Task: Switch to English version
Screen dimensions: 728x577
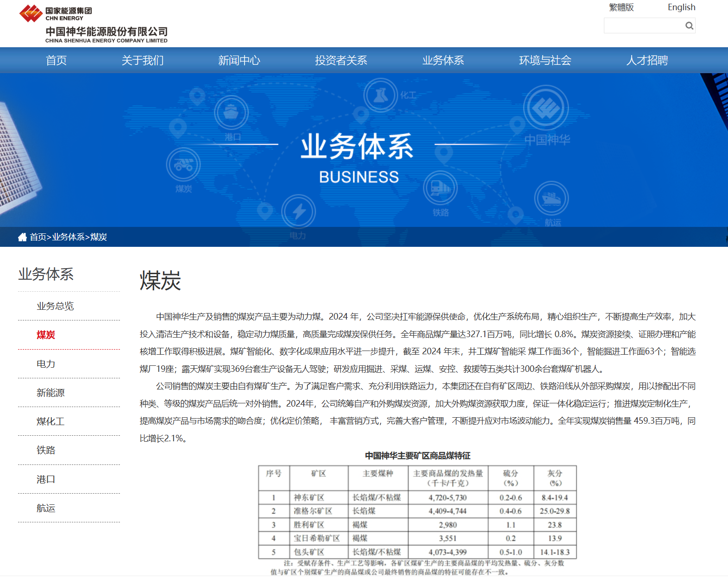Action: pyautogui.click(x=681, y=7)
